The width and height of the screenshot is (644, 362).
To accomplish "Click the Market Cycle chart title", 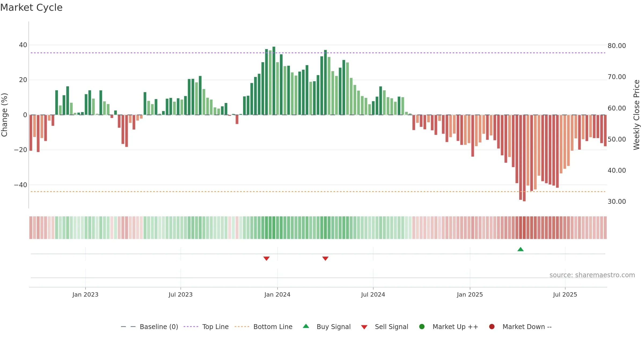I will (31, 8).
